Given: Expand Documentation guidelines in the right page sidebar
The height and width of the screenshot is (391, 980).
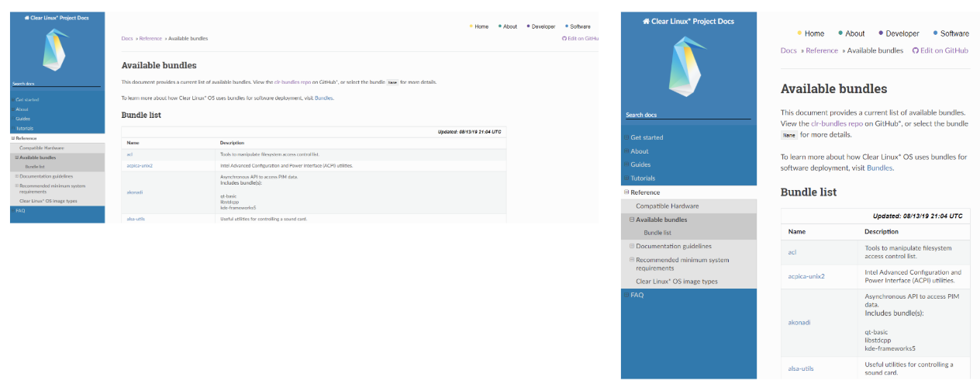Looking at the screenshot, I should (632, 246).
